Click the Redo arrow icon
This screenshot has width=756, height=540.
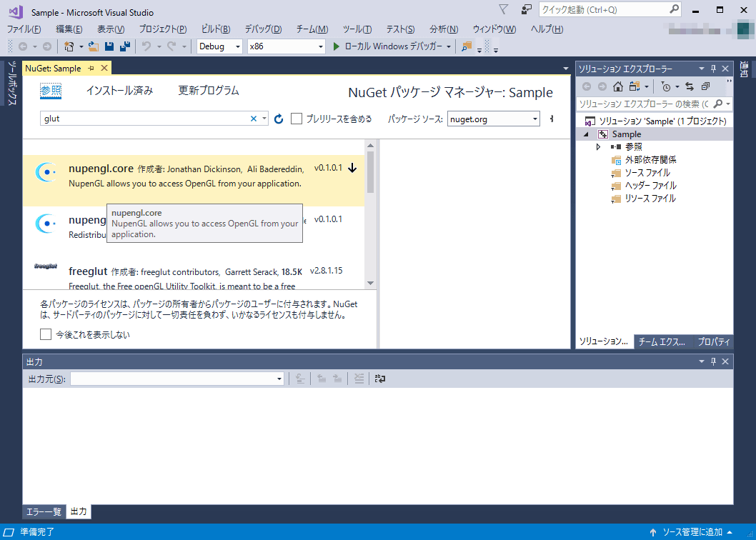pos(171,46)
